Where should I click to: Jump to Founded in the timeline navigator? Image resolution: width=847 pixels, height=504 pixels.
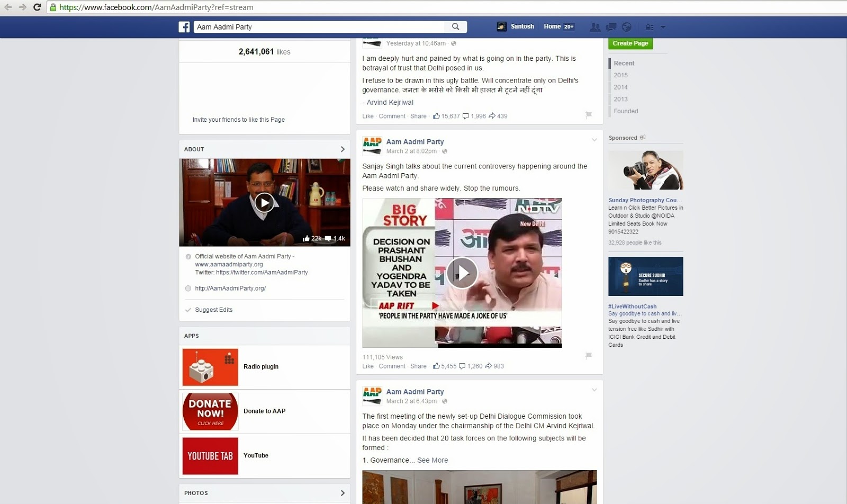coord(626,111)
